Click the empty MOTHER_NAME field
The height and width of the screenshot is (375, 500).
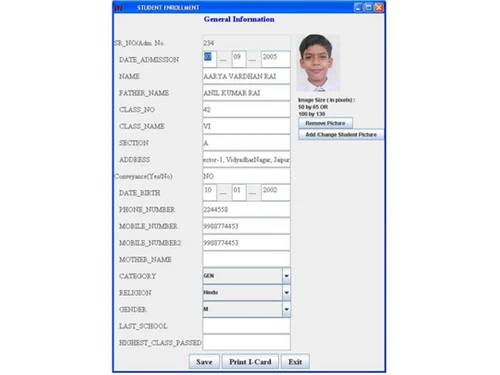(246, 259)
